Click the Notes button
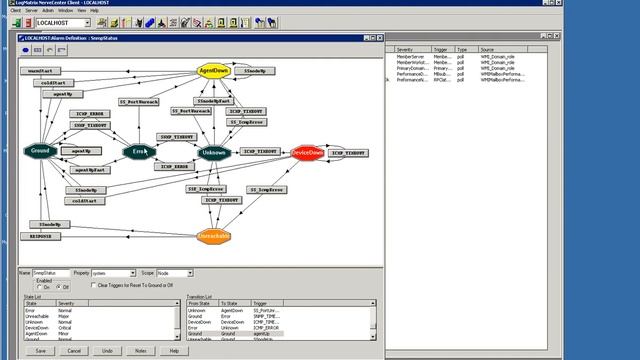This screenshot has height=360, width=640. pos(141,351)
